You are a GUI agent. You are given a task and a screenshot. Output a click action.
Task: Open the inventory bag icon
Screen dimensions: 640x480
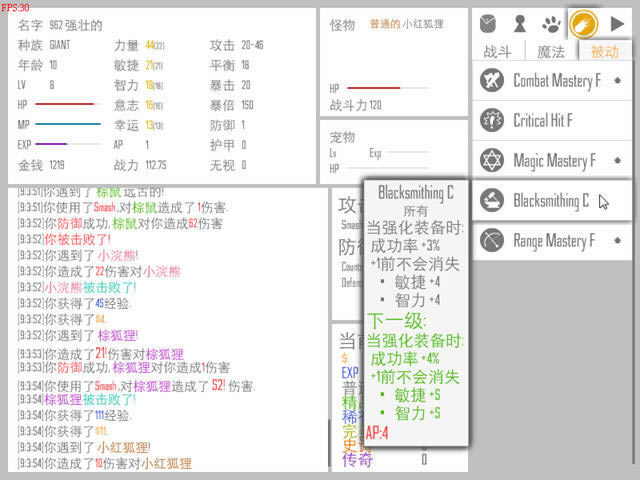pyautogui.click(x=488, y=23)
